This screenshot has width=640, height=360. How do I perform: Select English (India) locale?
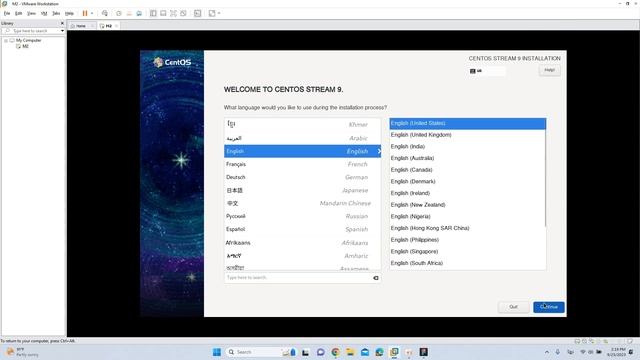tap(467, 147)
